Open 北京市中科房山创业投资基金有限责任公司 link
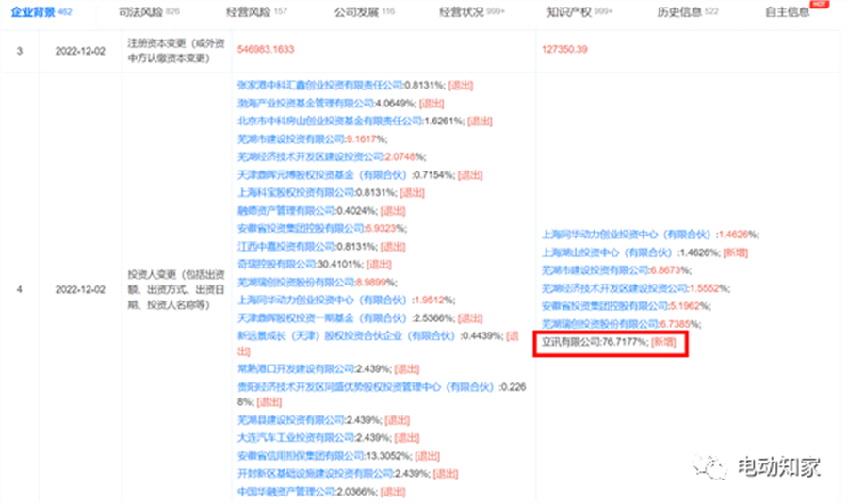This screenshot has width=848, height=504. (330, 122)
